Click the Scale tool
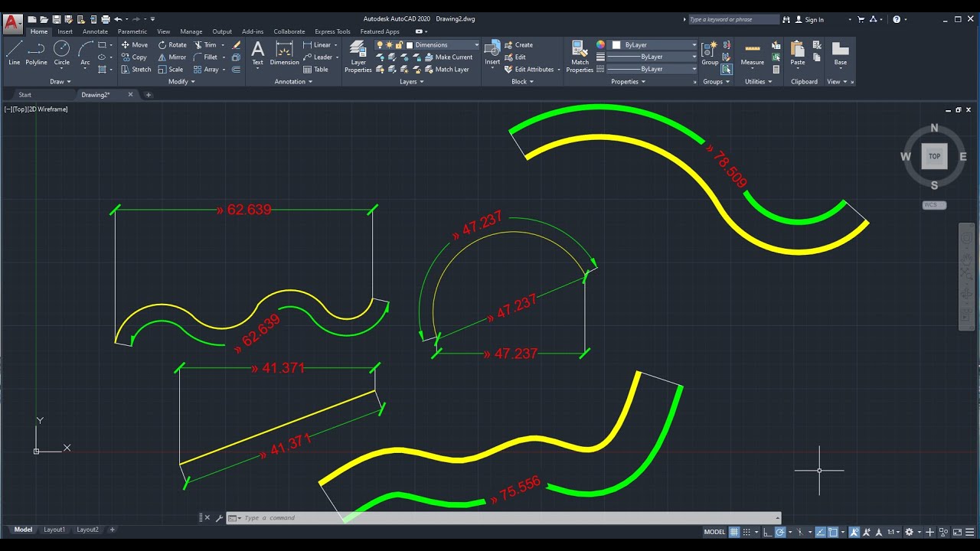980x551 pixels. [171, 70]
